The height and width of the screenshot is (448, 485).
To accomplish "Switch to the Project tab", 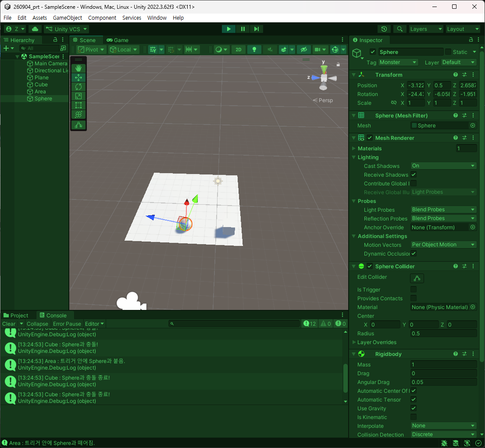I will [15, 315].
